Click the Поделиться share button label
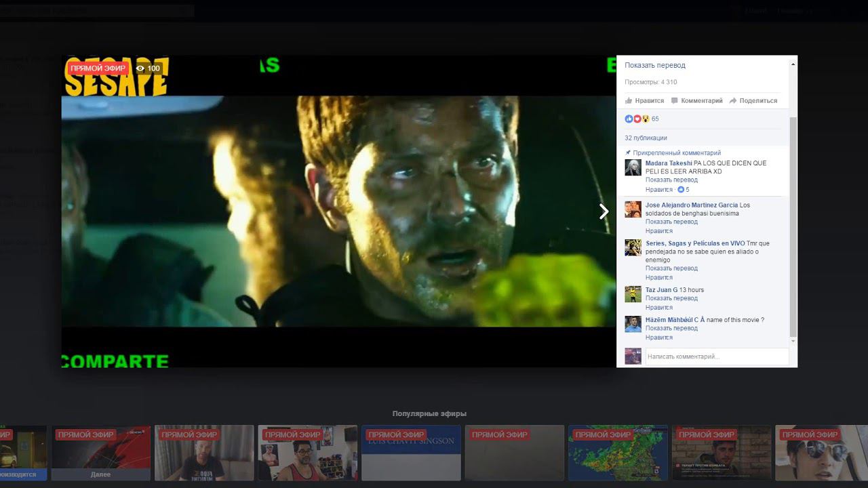868x488 pixels. coord(758,101)
